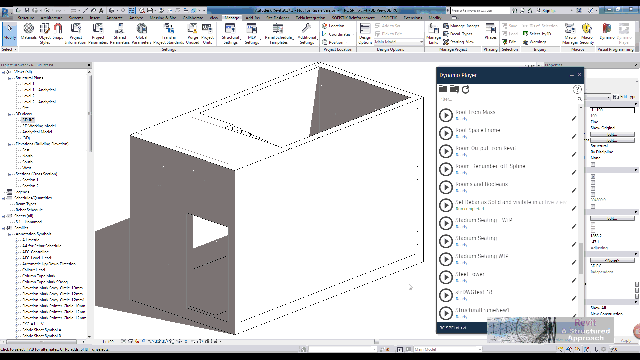Switch to the Architecture ribbon tab
The width and height of the screenshot is (640, 360).
51,18
